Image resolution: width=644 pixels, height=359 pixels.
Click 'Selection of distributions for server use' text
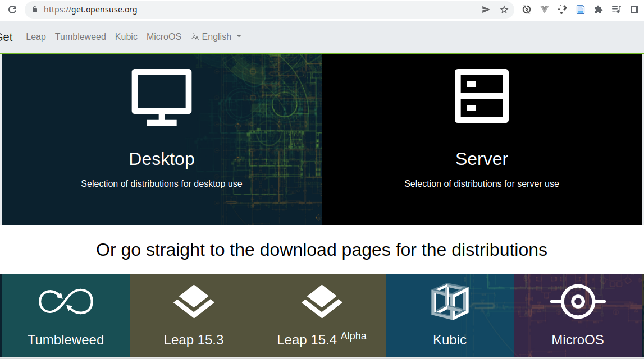click(x=482, y=183)
